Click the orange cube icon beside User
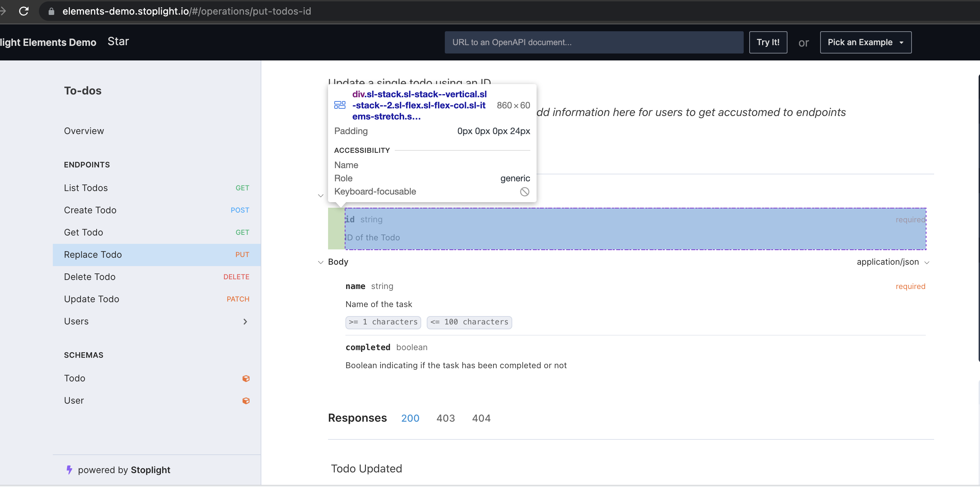This screenshot has height=487, width=980. pos(246,400)
